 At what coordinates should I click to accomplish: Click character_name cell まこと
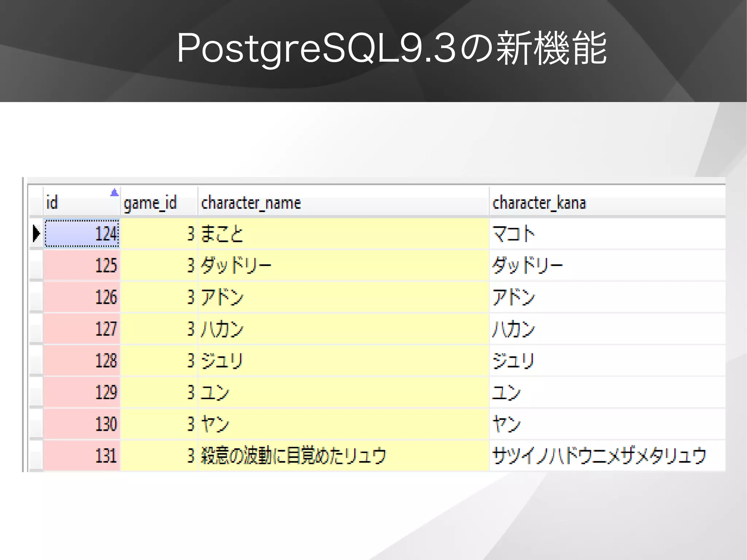point(343,233)
